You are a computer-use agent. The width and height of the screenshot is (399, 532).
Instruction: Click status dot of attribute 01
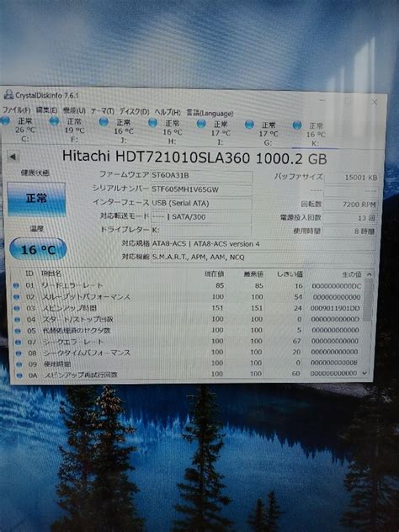(x=16, y=285)
